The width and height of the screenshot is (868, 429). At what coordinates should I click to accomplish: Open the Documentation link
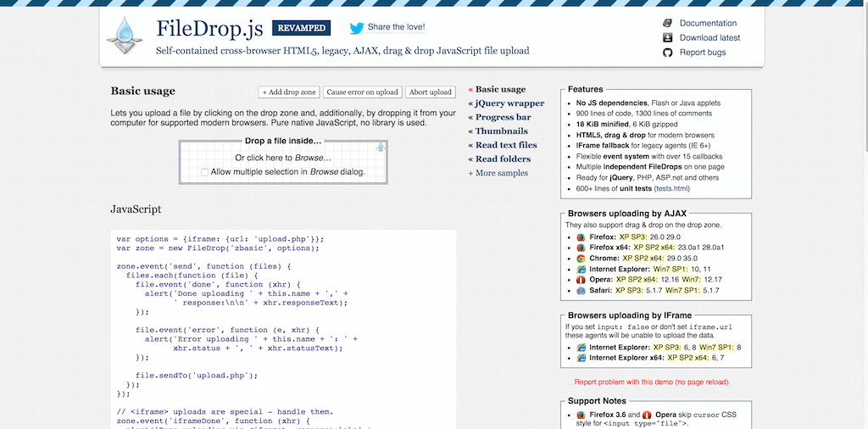coord(708,23)
